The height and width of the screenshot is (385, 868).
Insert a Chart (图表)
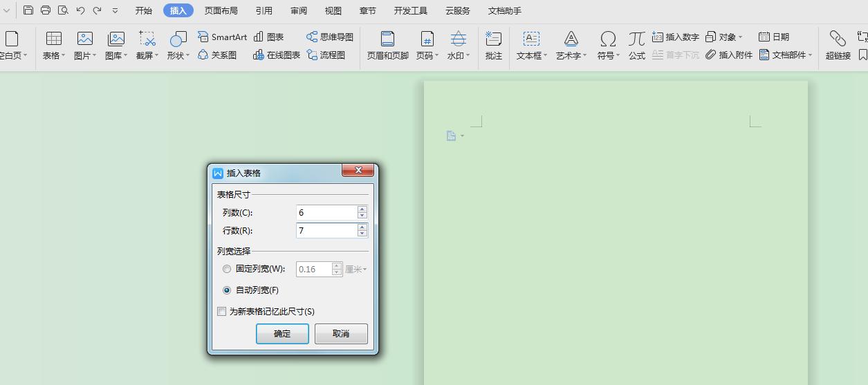click(x=269, y=37)
